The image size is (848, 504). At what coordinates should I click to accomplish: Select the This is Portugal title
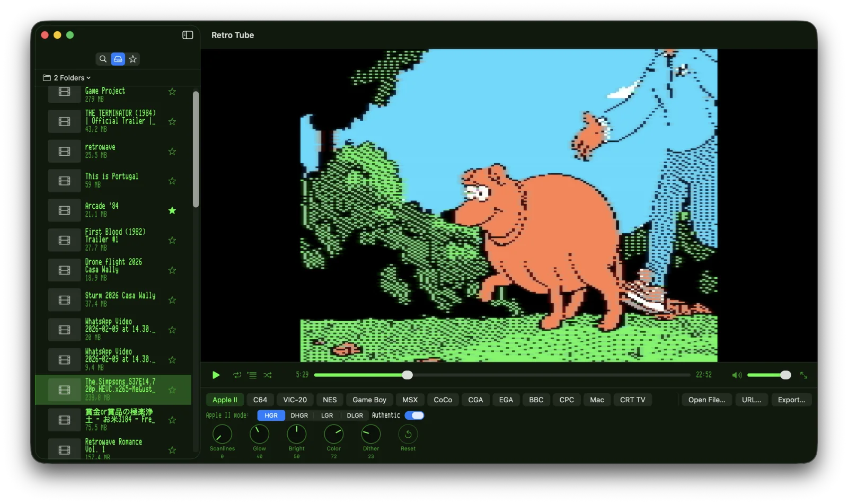pyautogui.click(x=111, y=176)
